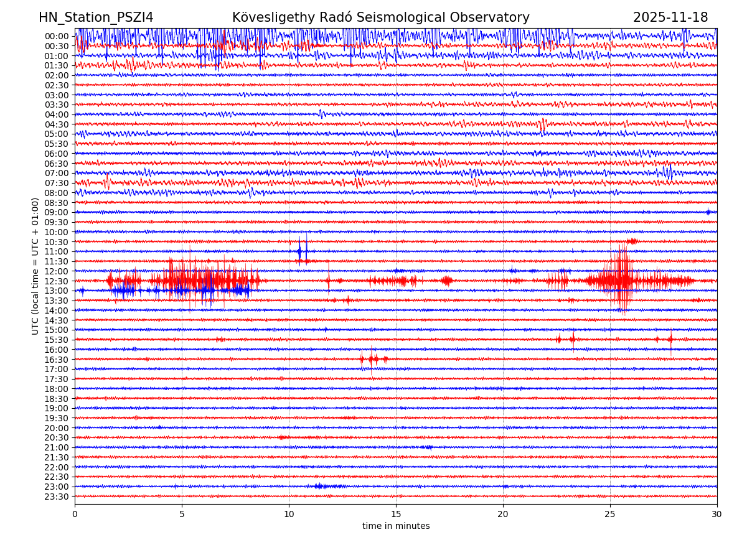The width and height of the screenshot is (747, 560).
Task: Select the 20:00 row time label
Action: coord(56,428)
